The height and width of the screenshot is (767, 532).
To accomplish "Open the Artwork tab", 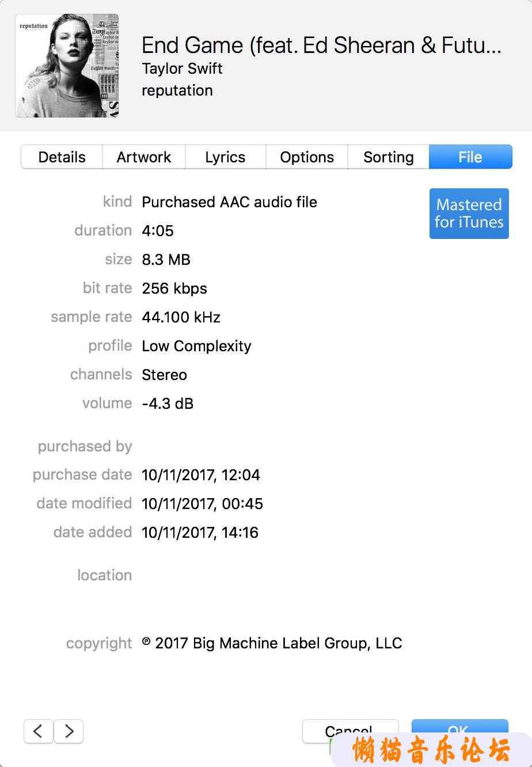I will tap(144, 157).
